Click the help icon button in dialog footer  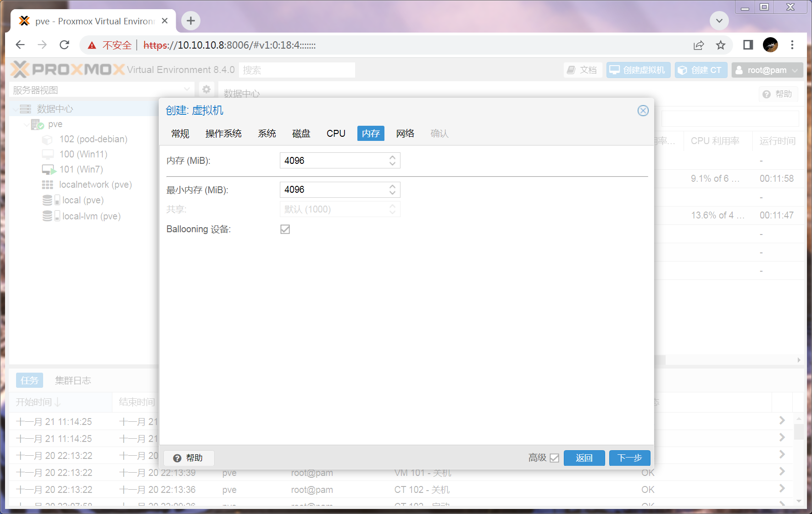[189, 458]
